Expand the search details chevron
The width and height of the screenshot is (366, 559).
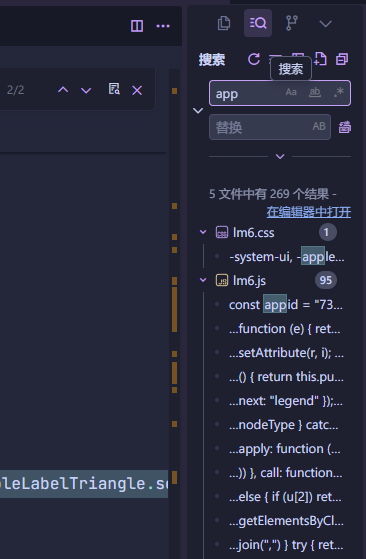click(280, 157)
